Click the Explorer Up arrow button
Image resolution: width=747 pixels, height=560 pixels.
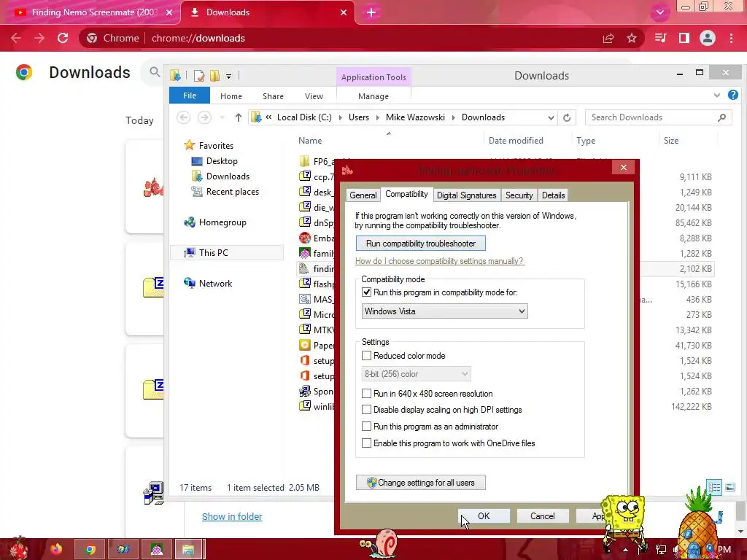coord(239,117)
